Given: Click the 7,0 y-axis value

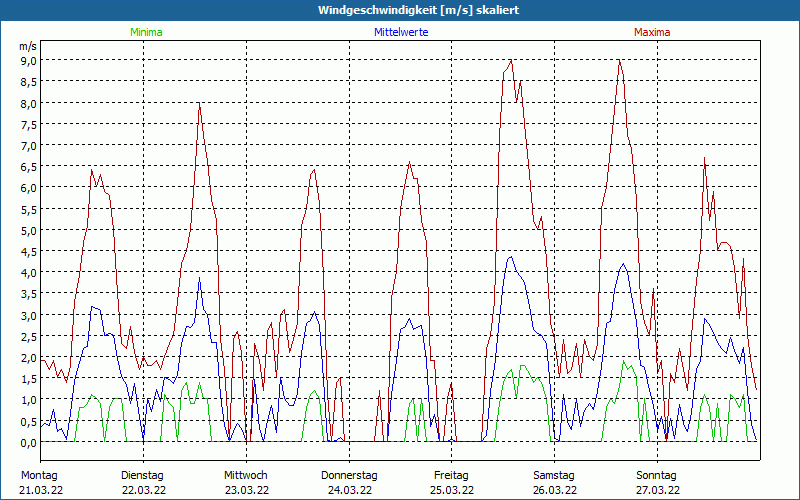Looking at the screenshot, I should coord(28,145).
